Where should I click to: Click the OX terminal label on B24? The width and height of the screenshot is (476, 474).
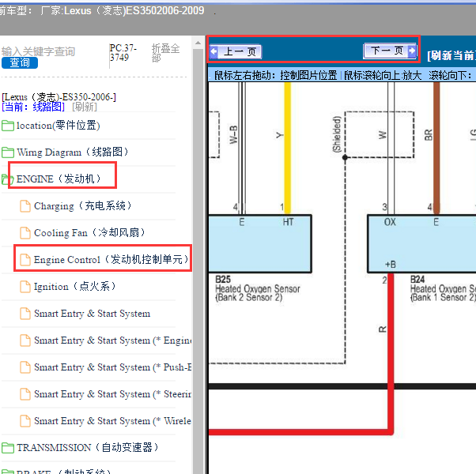[390, 222]
